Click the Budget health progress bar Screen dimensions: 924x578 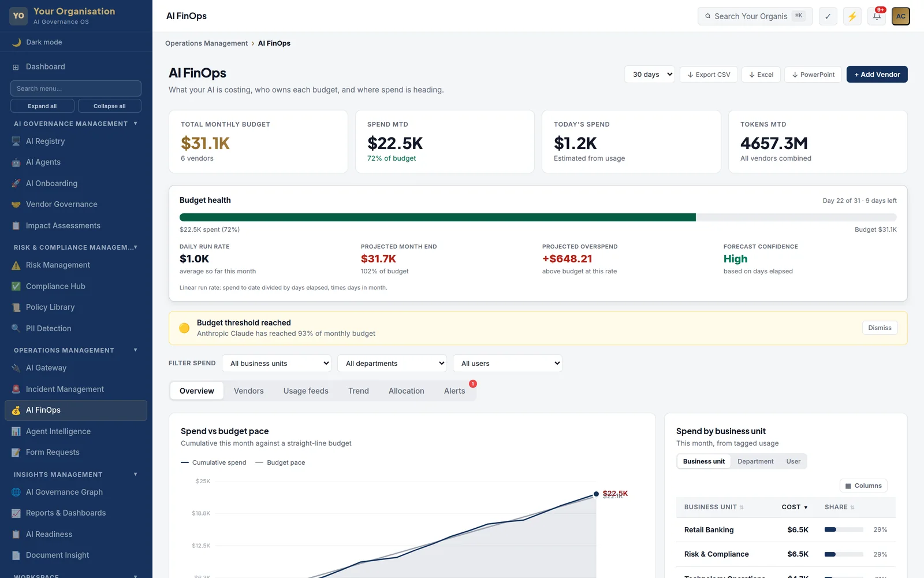point(538,217)
